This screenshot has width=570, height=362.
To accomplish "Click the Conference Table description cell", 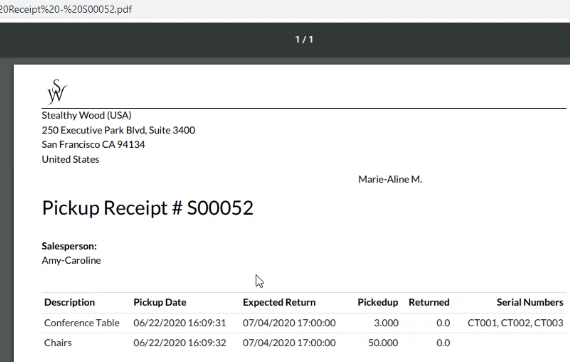I will click(82, 323).
